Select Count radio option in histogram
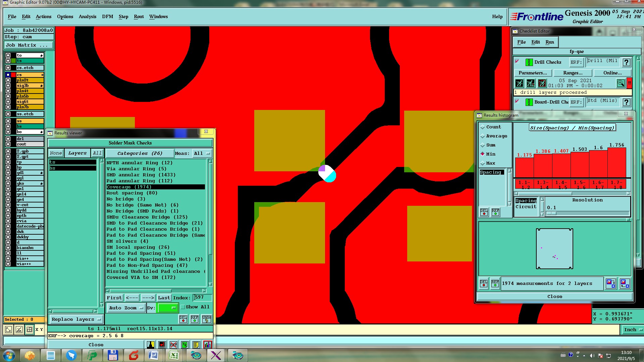The image size is (644, 362). click(x=483, y=127)
